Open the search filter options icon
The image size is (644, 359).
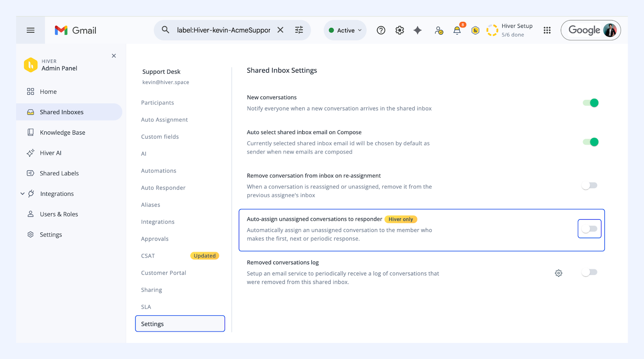click(299, 30)
